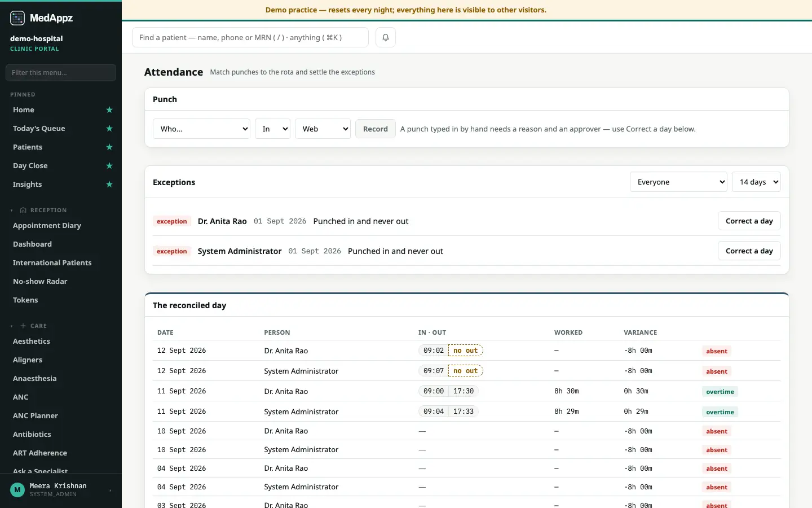This screenshot has height=508, width=812.
Task: Click the absent badge for 12 Sept Dr. Anita Rao
Action: [x=717, y=351]
